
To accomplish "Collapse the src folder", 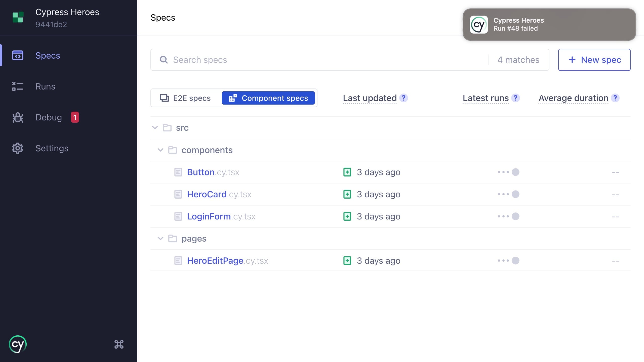I will 155,128.
